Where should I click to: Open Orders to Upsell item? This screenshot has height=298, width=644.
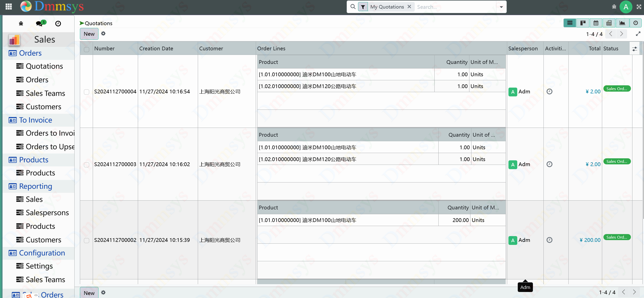click(45, 147)
